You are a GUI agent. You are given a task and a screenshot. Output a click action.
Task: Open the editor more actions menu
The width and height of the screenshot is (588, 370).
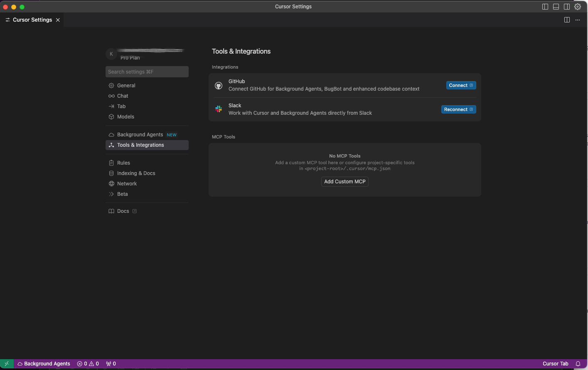[578, 20]
